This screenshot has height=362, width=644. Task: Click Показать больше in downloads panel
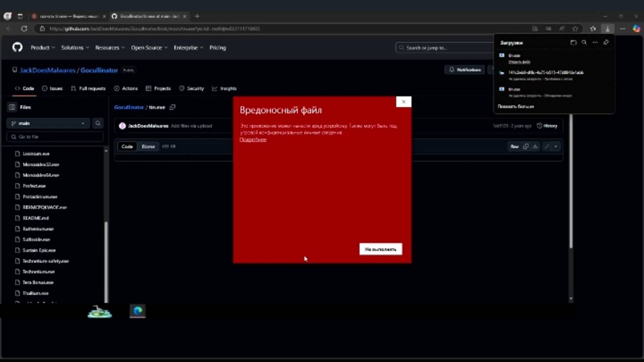tap(516, 107)
